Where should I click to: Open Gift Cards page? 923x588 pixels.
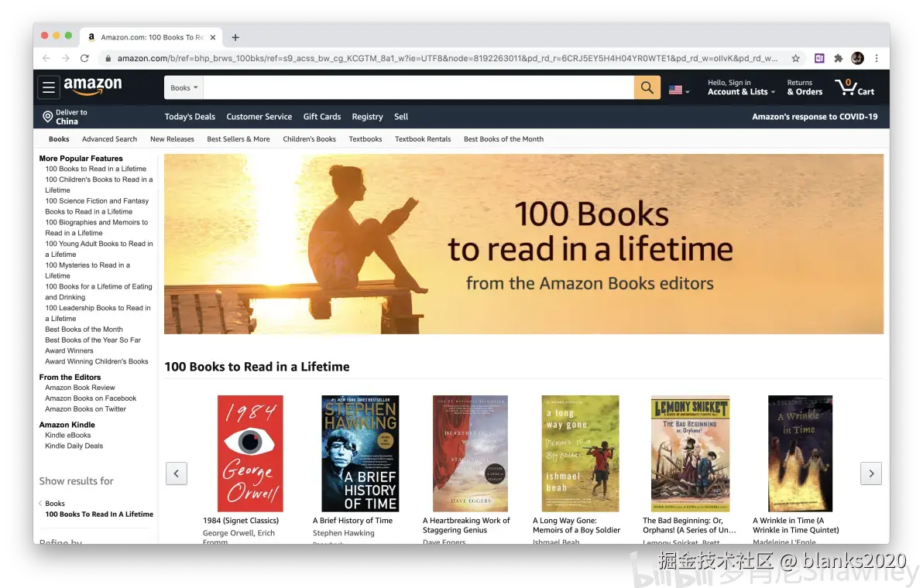click(322, 116)
